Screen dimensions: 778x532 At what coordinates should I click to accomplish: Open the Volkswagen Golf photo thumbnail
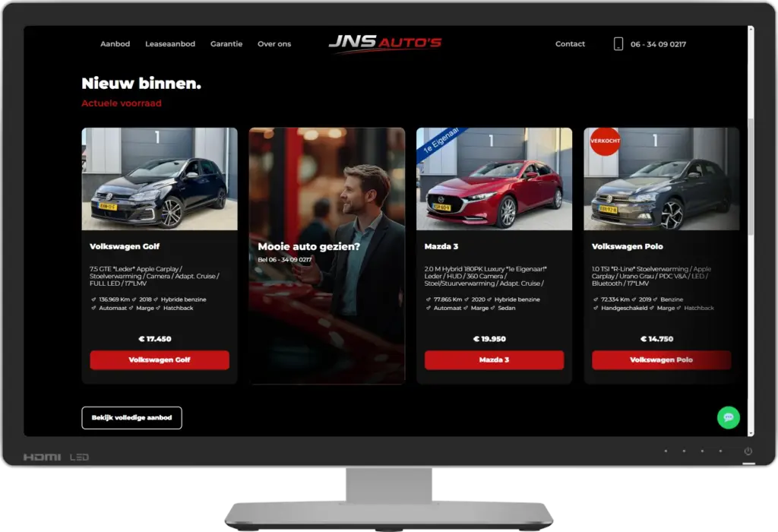[x=160, y=179]
